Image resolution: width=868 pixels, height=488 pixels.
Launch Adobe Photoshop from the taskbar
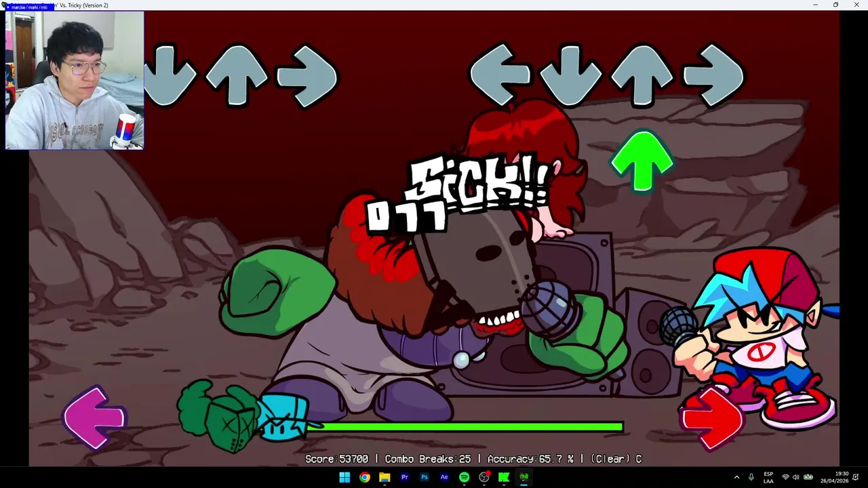[425, 477]
